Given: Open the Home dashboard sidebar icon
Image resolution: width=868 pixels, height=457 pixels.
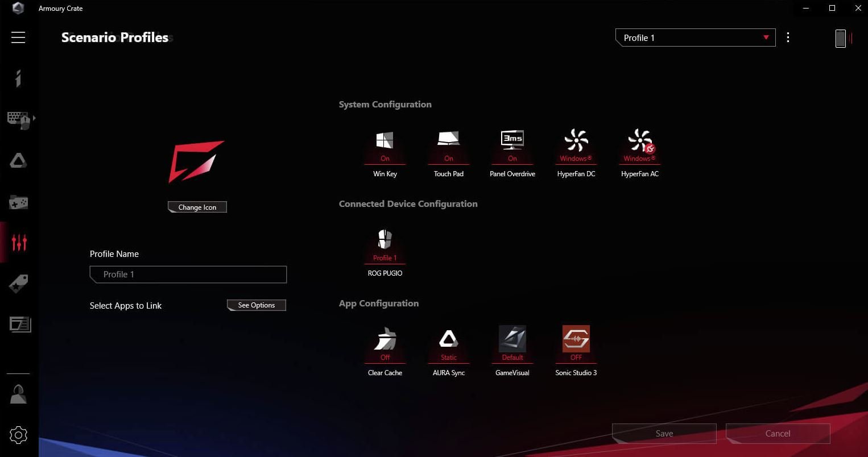Looking at the screenshot, I should point(18,78).
